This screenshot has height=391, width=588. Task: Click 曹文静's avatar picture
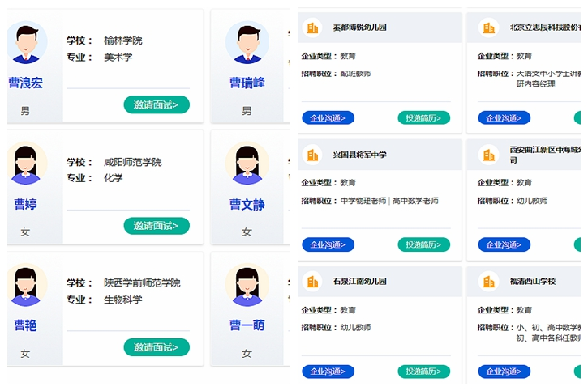pos(247,164)
